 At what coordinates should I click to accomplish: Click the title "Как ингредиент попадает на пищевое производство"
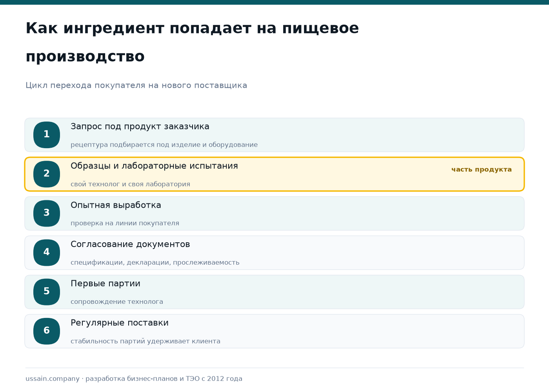click(x=192, y=42)
